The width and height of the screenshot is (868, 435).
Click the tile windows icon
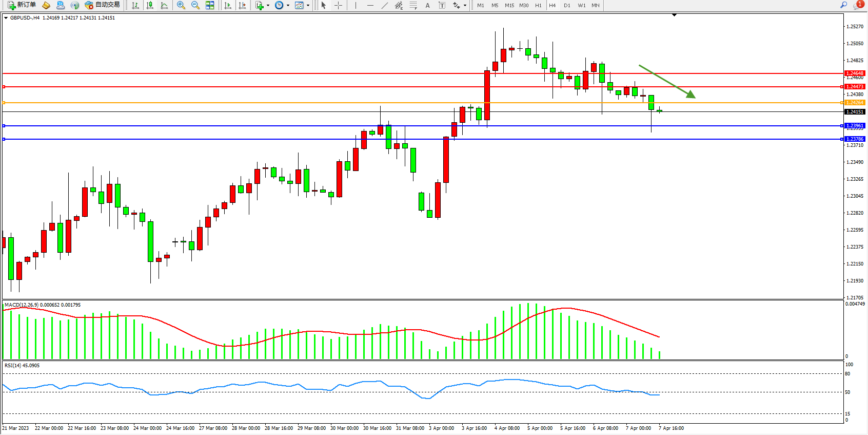coord(210,5)
